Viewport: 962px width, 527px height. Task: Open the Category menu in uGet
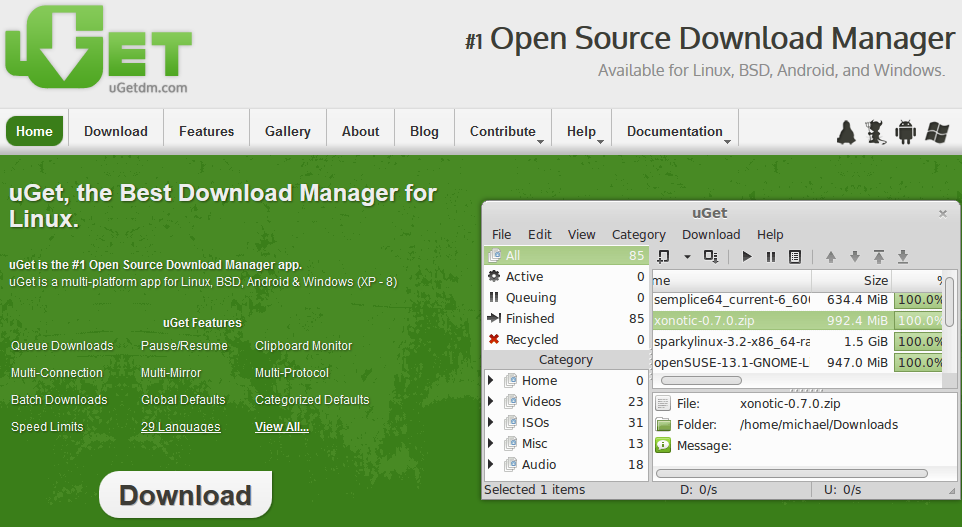coord(638,234)
